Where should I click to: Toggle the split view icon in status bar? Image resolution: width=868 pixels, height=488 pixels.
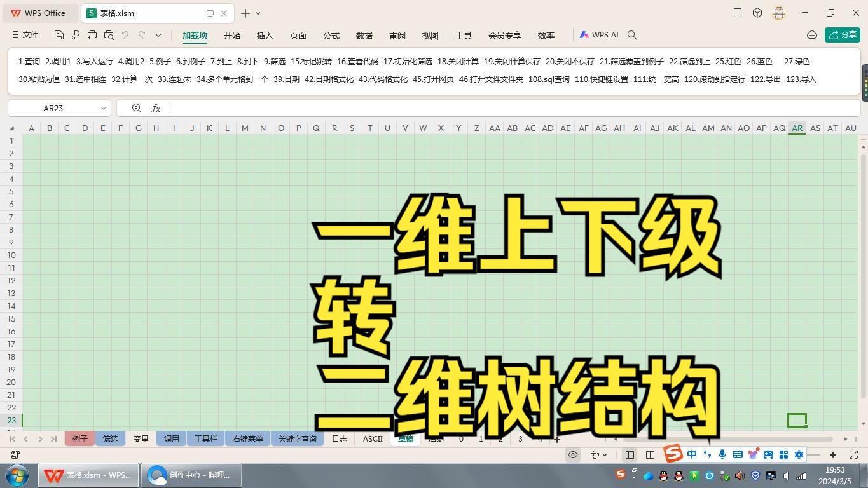[649, 454]
